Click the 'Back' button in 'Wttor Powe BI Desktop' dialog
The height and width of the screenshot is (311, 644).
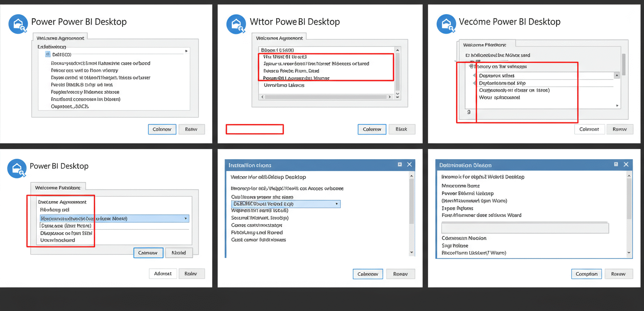402,129
